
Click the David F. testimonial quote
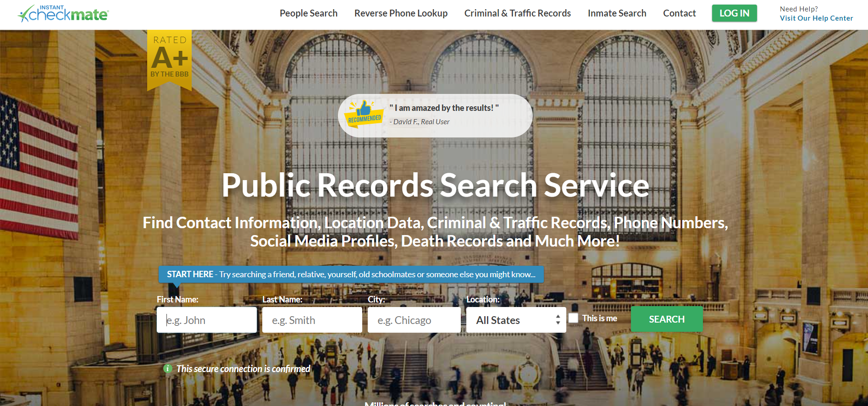point(444,108)
